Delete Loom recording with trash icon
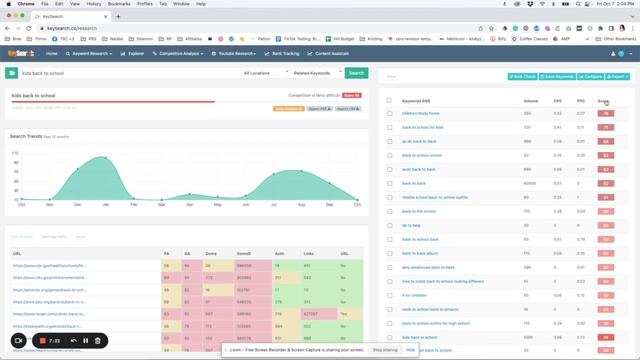Viewport: 640px width, 360px height. (98, 340)
